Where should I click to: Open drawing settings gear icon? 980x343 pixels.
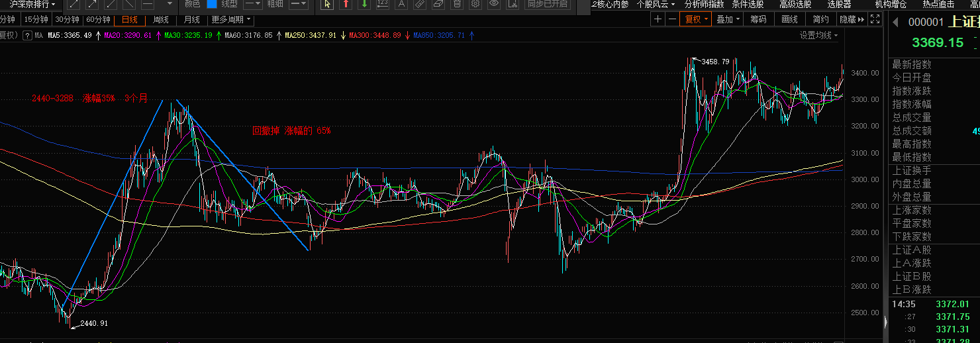click(475, 4)
